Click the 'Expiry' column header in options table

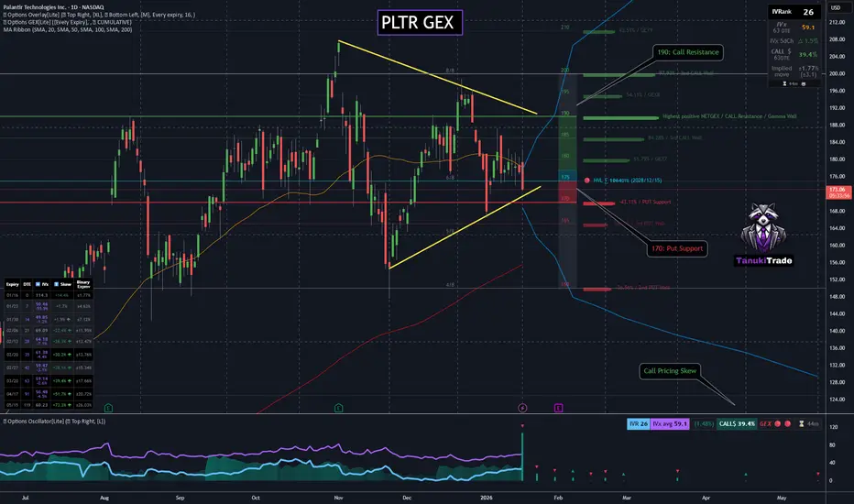coord(12,284)
